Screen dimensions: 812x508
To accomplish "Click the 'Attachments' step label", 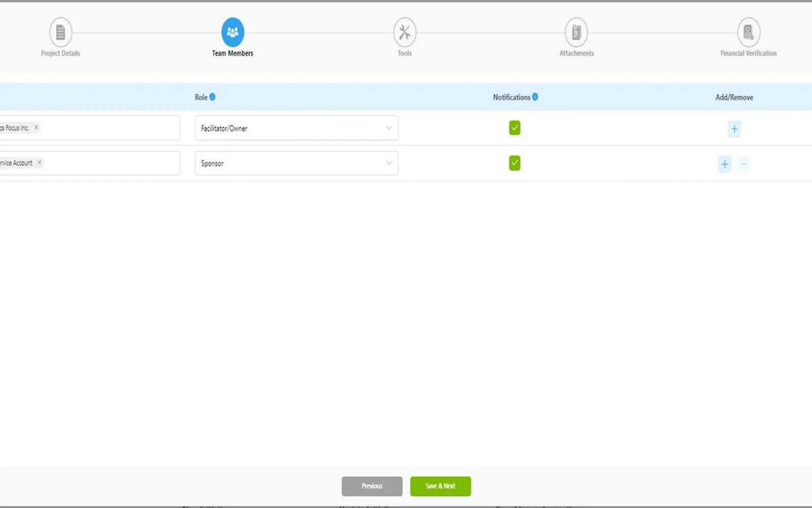I will 577,53.
